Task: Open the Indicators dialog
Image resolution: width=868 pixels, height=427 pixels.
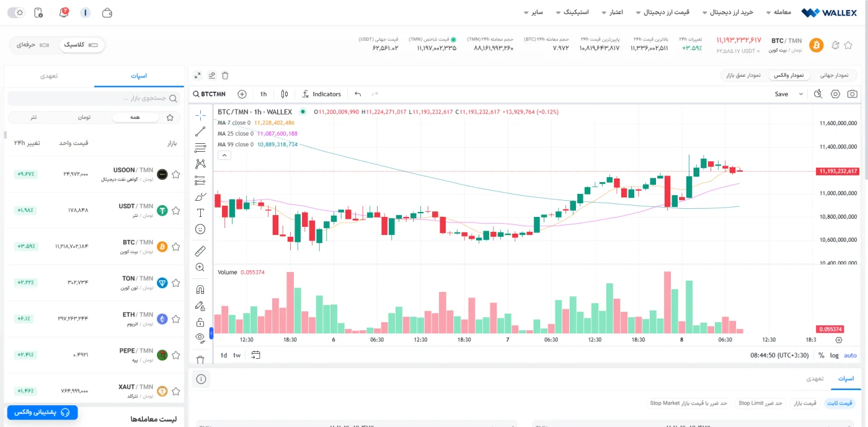Action: 322,94
